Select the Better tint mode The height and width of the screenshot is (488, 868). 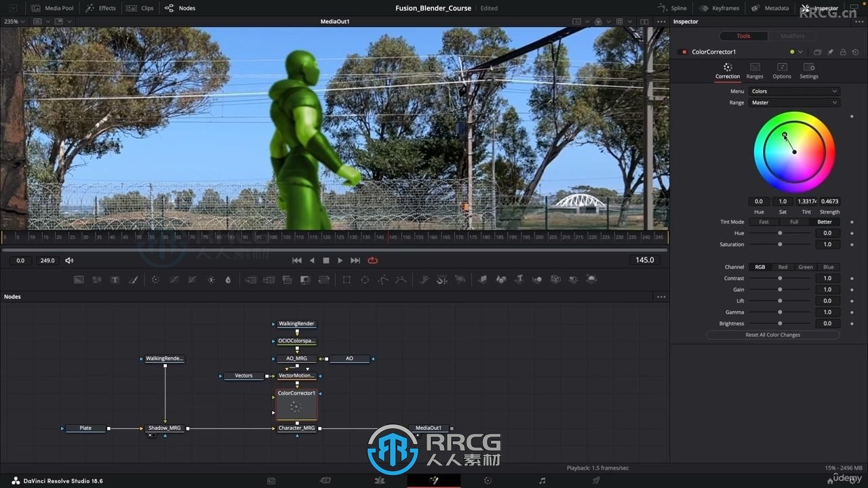coord(825,222)
